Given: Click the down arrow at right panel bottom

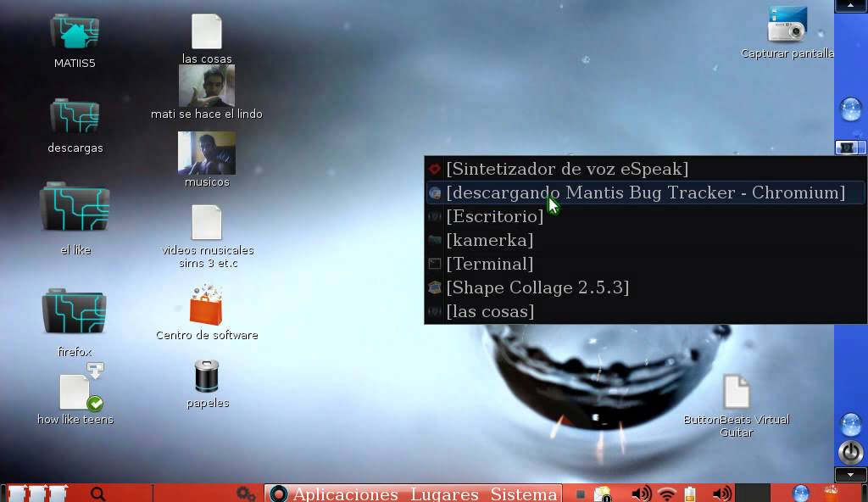Looking at the screenshot, I should [850, 475].
